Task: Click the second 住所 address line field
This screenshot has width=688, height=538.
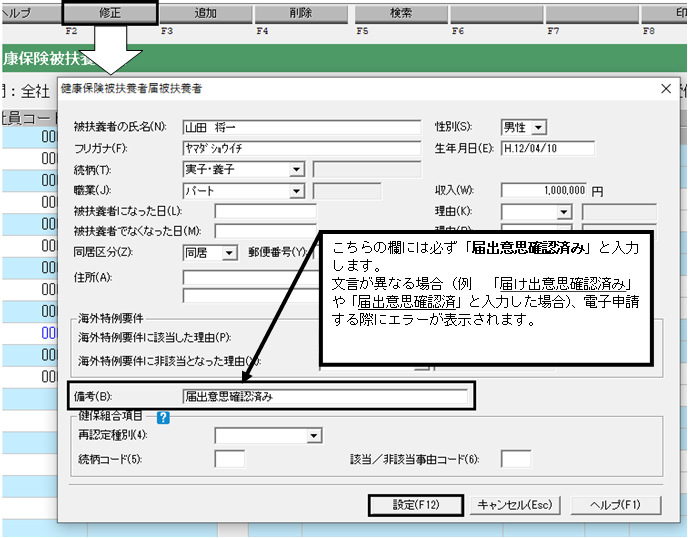Action: point(251,296)
